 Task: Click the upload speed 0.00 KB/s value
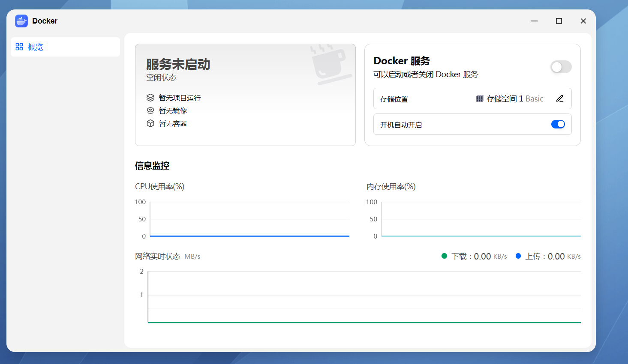pos(564,256)
